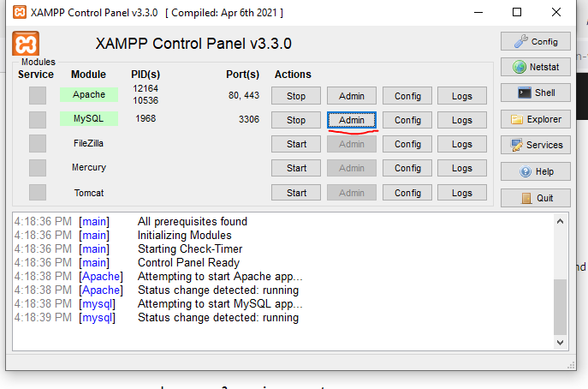Open the FileZilla Config dropdown
The height and width of the screenshot is (389, 588).
click(x=407, y=144)
